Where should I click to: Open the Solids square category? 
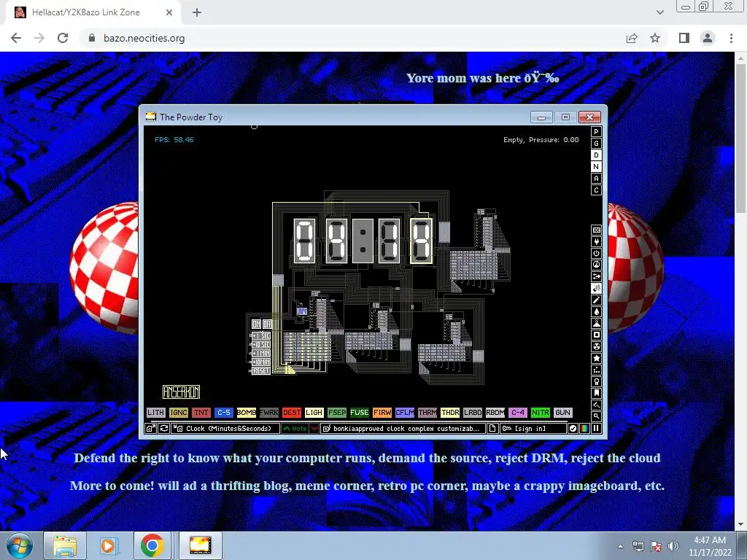coord(596,335)
